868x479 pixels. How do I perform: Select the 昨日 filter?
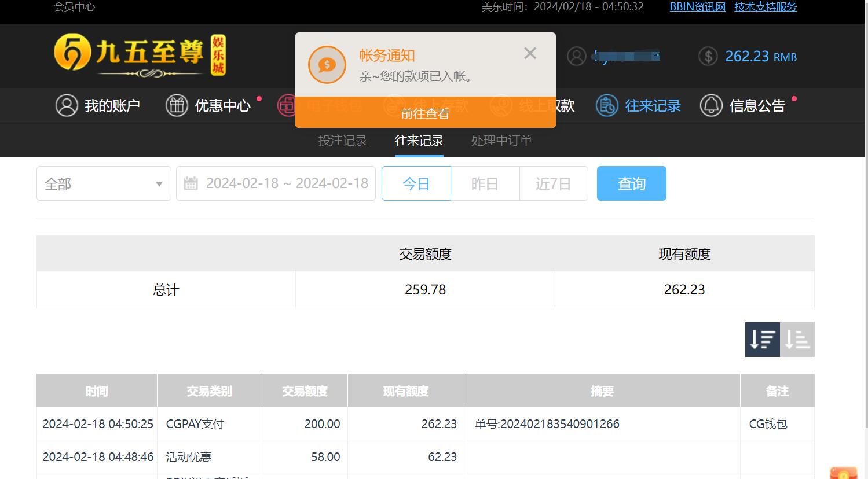pos(485,183)
